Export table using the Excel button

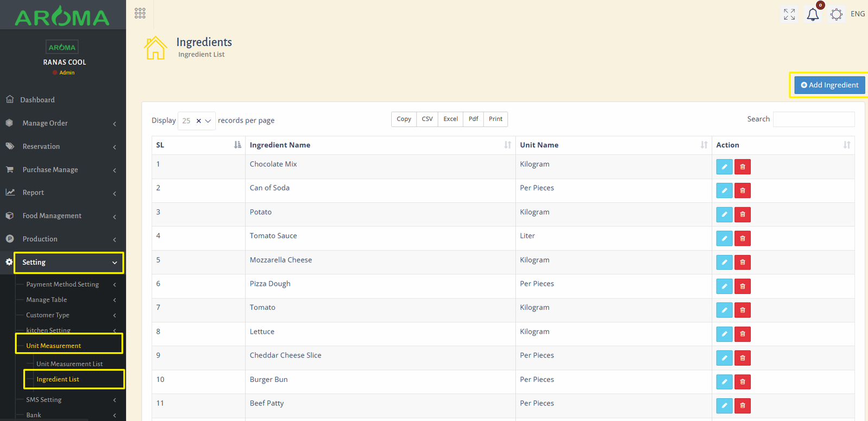coord(450,119)
